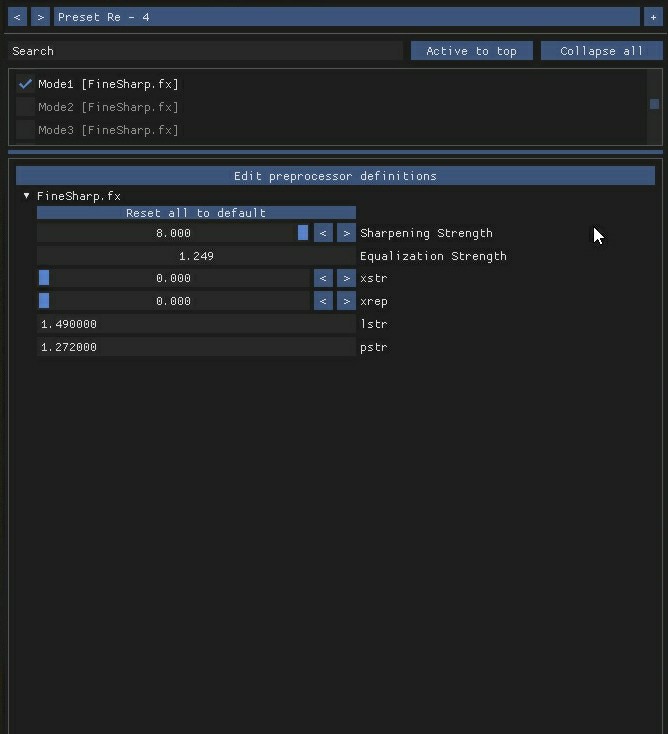Go to previous preset arrow

[17, 17]
